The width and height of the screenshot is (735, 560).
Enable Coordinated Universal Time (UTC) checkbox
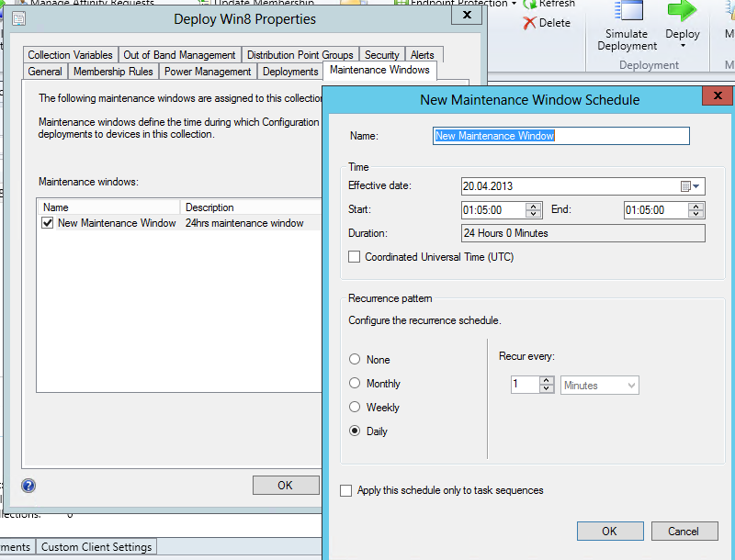[355, 256]
